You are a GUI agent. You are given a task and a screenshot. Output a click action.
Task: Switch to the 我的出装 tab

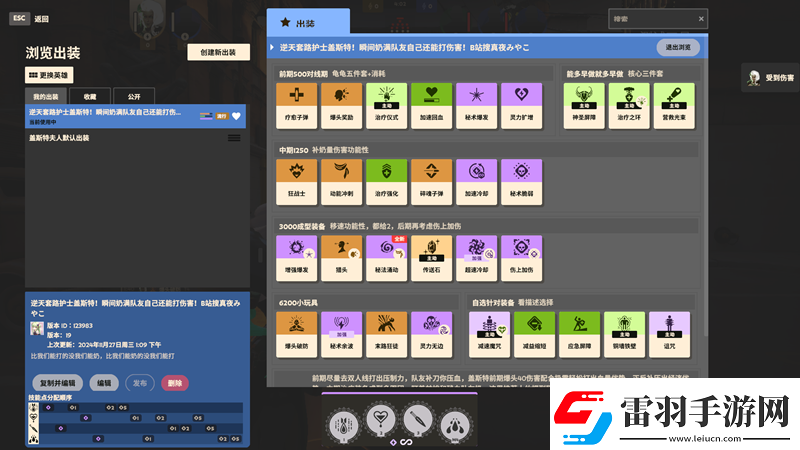tap(46, 96)
